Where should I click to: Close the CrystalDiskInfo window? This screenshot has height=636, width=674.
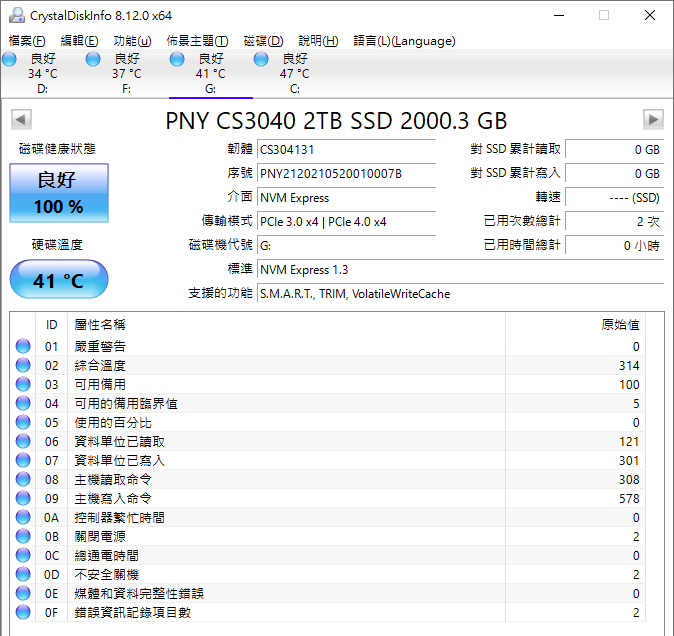(649, 15)
